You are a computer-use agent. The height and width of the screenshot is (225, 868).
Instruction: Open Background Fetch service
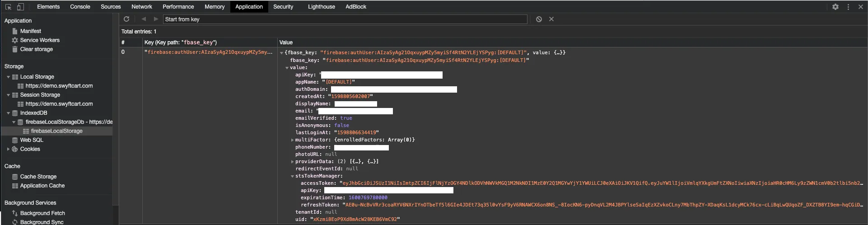tap(42, 213)
